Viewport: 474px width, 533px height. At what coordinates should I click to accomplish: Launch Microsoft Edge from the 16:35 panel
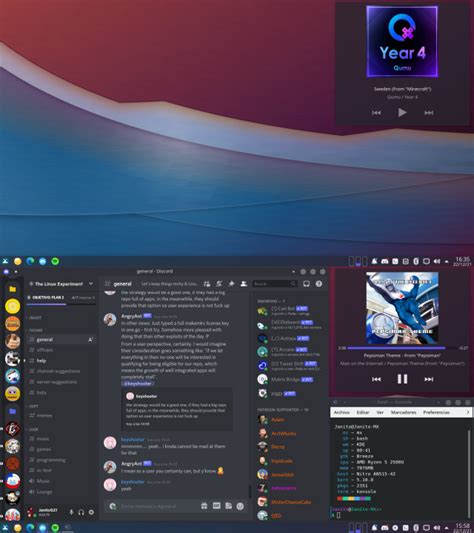click(30, 261)
